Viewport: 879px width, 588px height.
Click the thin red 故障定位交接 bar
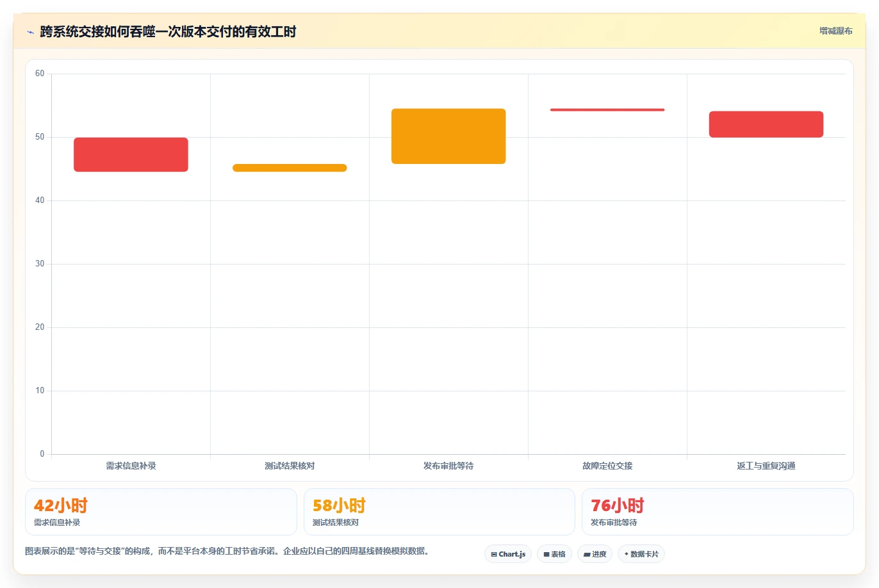pyautogui.click(x=607, y=110)
